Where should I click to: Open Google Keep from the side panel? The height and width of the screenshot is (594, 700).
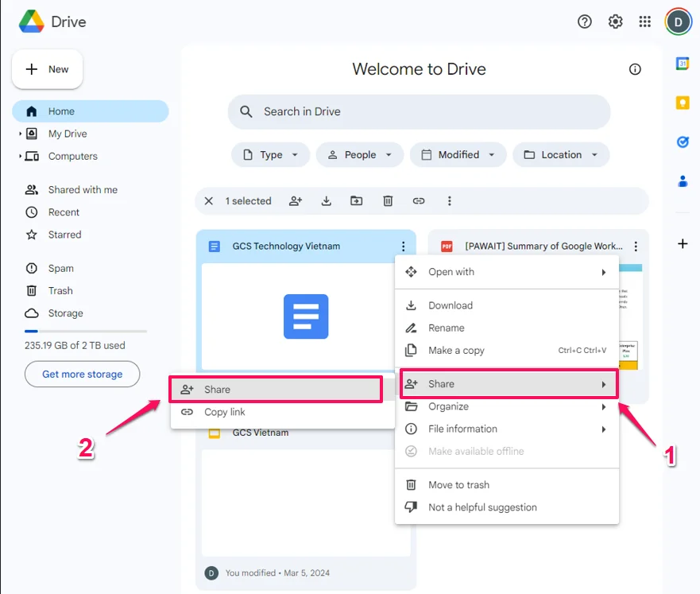682,103
